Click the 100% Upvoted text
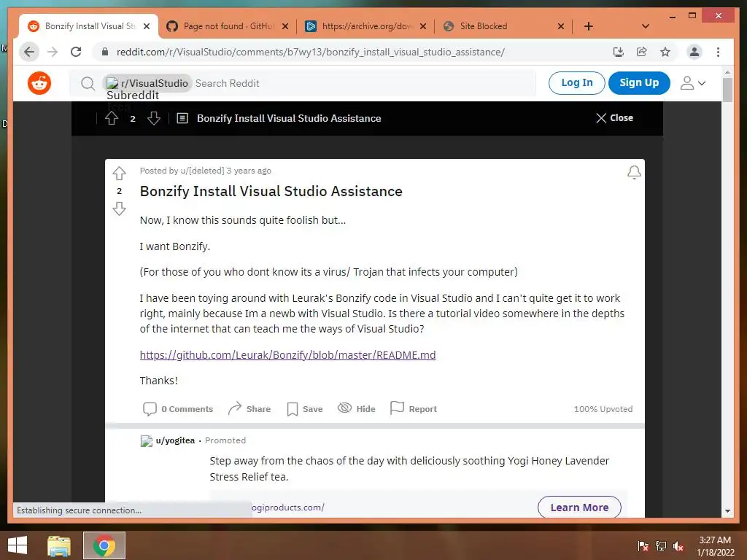The width and height of the screenshot is (747, 560). [603, 409]
